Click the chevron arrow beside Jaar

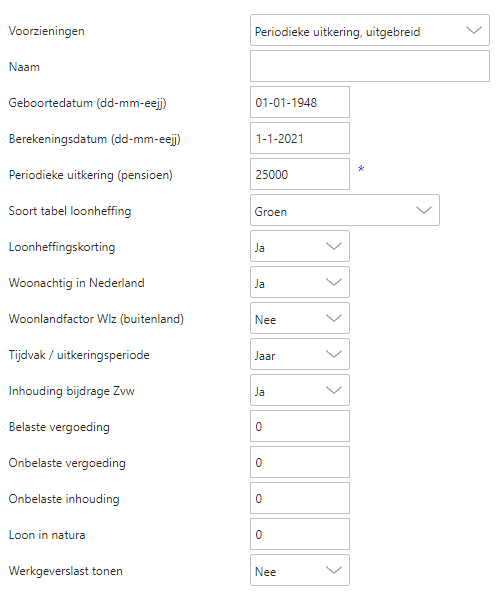pyautogui.click(x=334, y=354)
